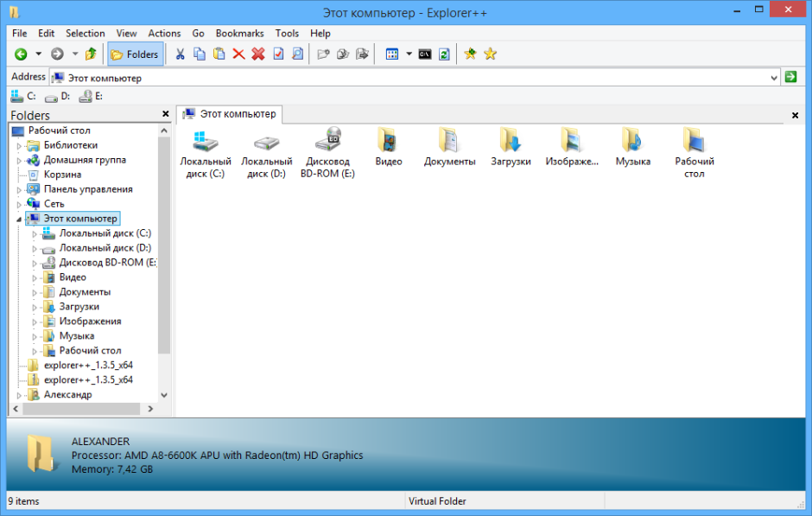
Task: Click the Copy To toolbar icon
Action: 343,54
